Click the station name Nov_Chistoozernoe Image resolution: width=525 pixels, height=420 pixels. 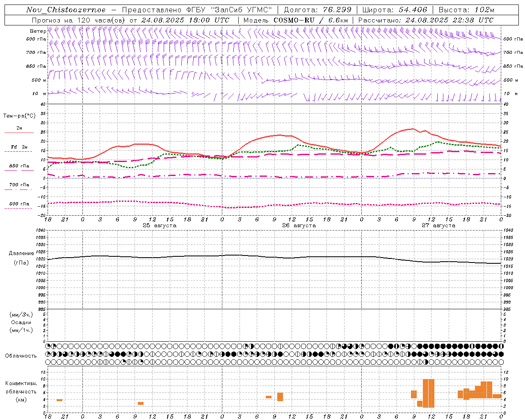pos(66,10)
